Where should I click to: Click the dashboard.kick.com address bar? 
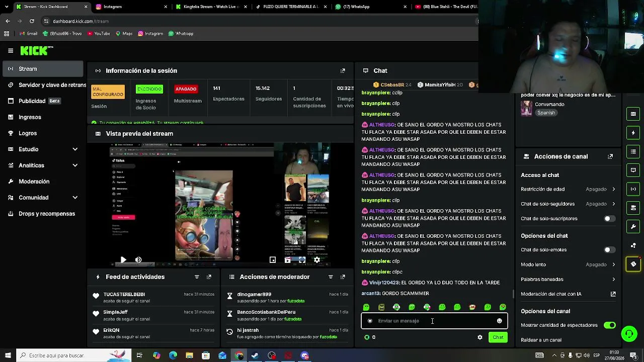coord(259,21)
